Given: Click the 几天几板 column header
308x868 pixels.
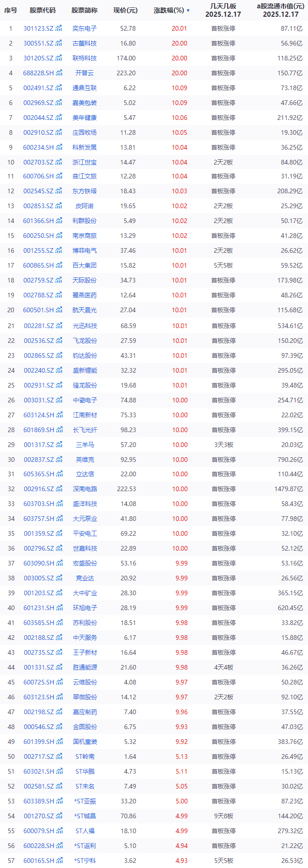Looking at the screenshot, I should pyautogui.click(x=223, y=10).
